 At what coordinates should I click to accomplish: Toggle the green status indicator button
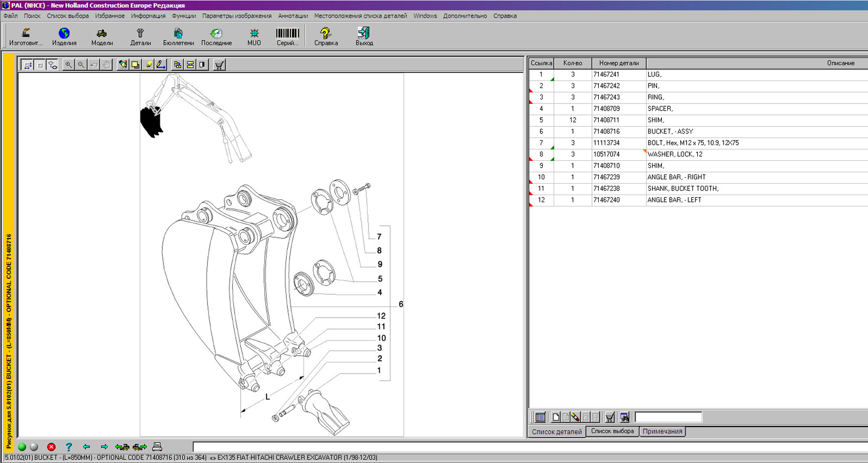22,447
